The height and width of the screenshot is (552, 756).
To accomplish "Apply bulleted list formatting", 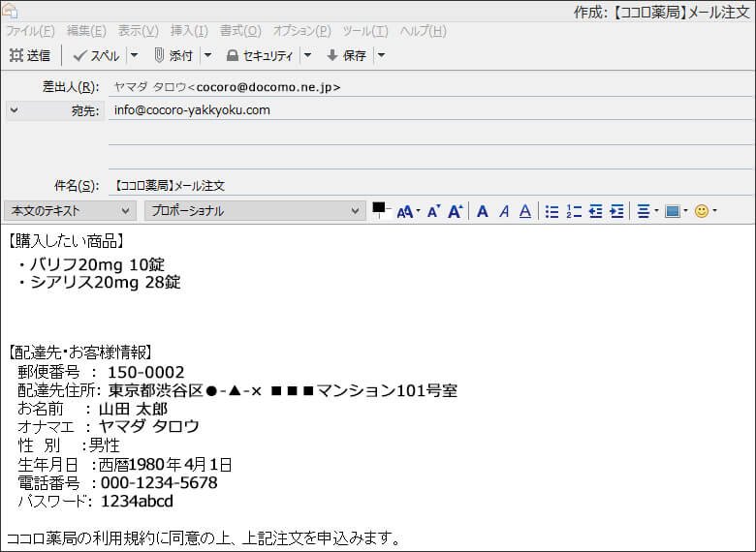I will [551, 211].
